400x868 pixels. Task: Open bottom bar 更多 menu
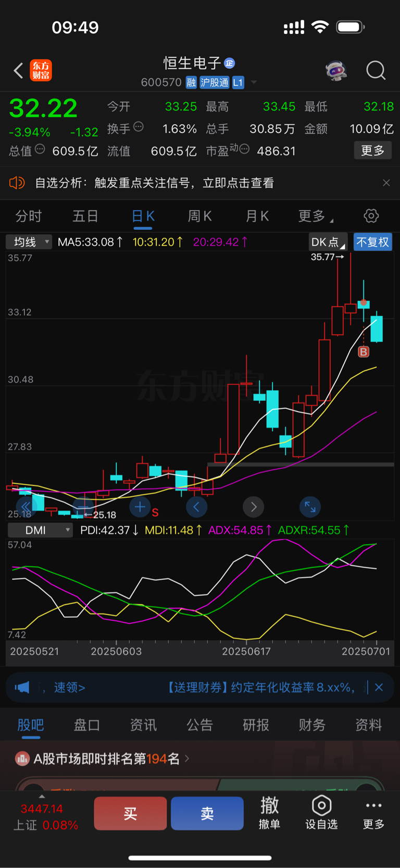pyautogui.click(x=373, y=814)
